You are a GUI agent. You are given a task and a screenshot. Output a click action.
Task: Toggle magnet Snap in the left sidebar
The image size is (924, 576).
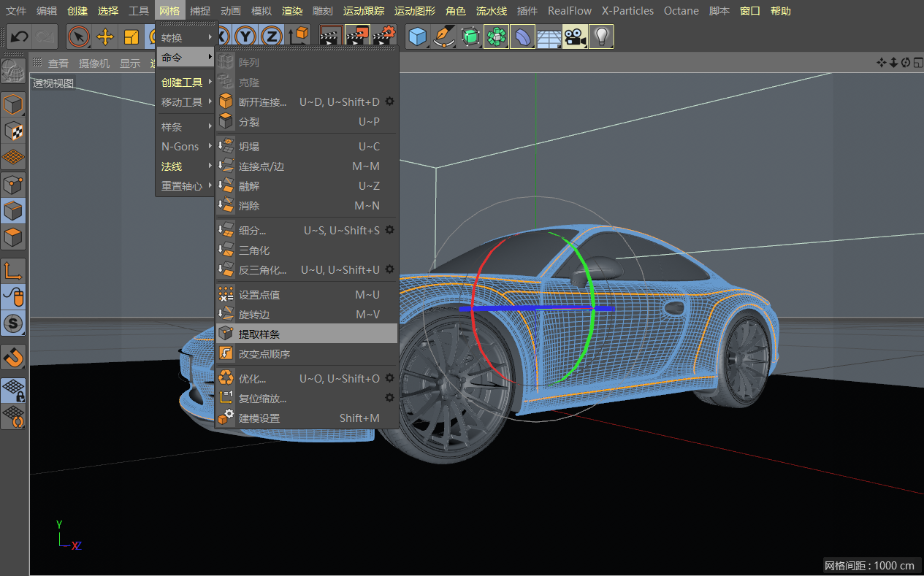[13, 357]
